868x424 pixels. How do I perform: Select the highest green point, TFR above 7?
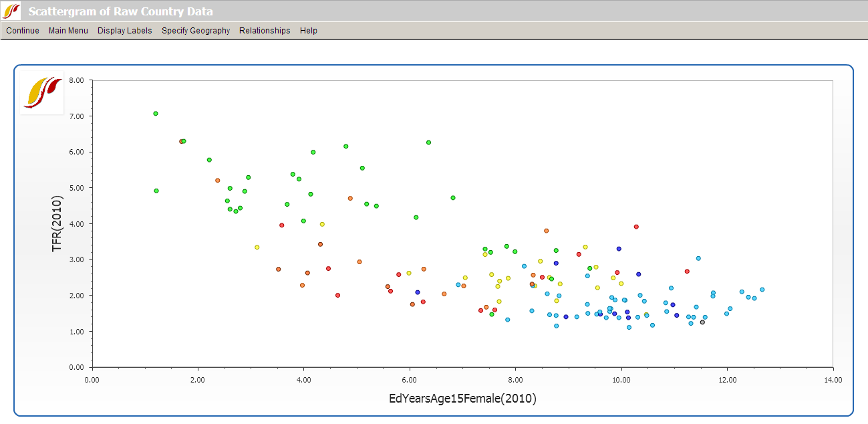156,114
